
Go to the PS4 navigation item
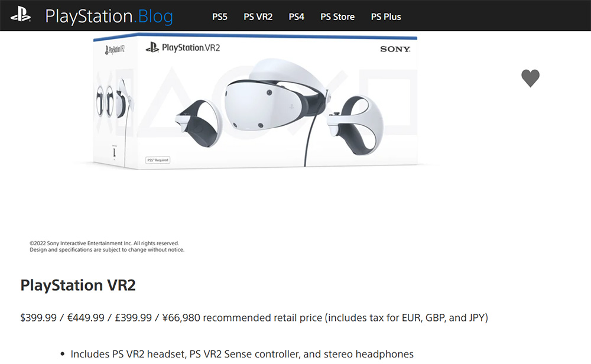[x=296, y=17]
